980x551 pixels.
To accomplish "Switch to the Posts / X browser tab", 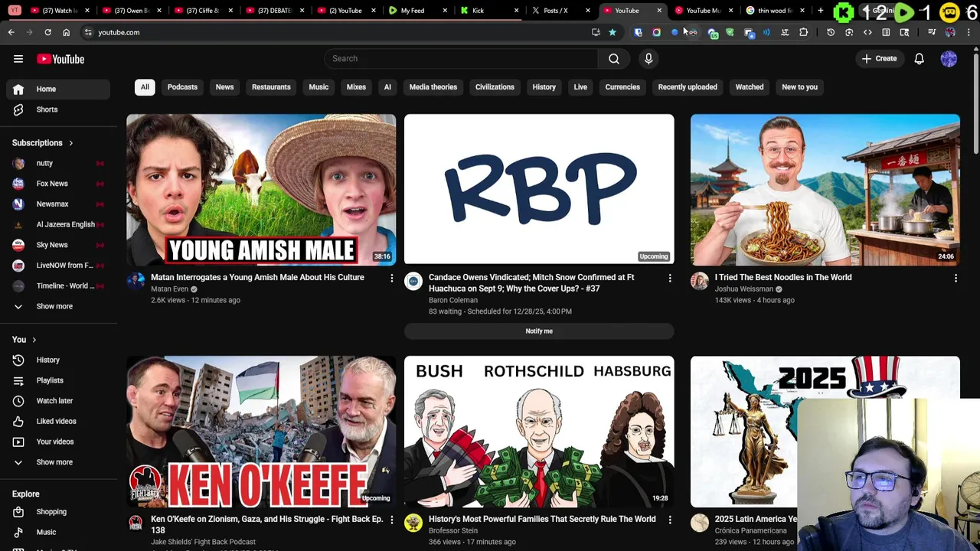I will pyautogui.click(x=559, y=11).
